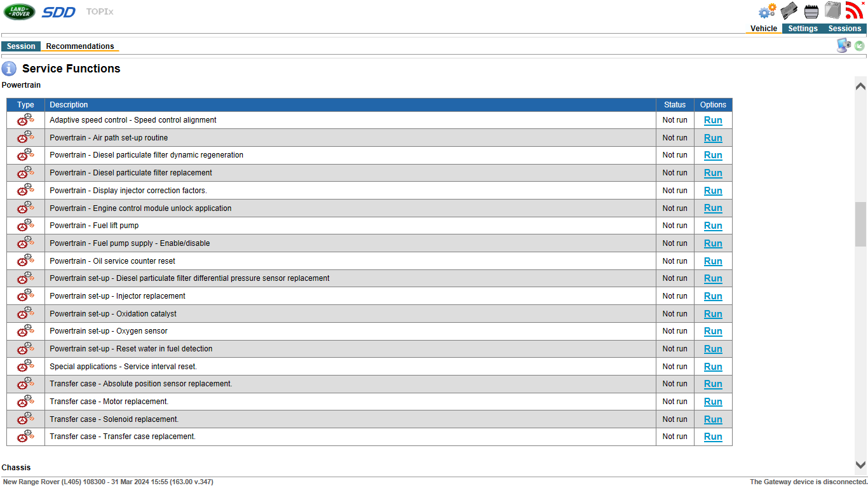The image size is (868, 488).
Task: Click the blue gears settings icon
Action: pos(768,11)
